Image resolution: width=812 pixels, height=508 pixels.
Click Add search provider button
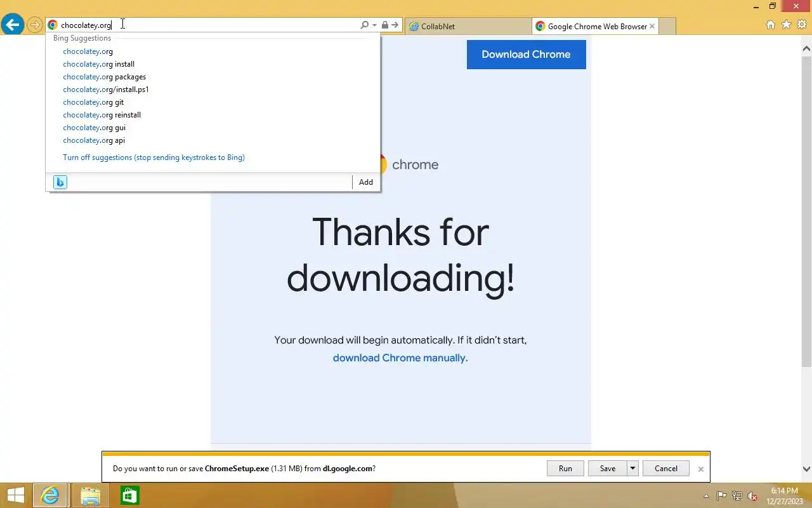coord(366,182)
